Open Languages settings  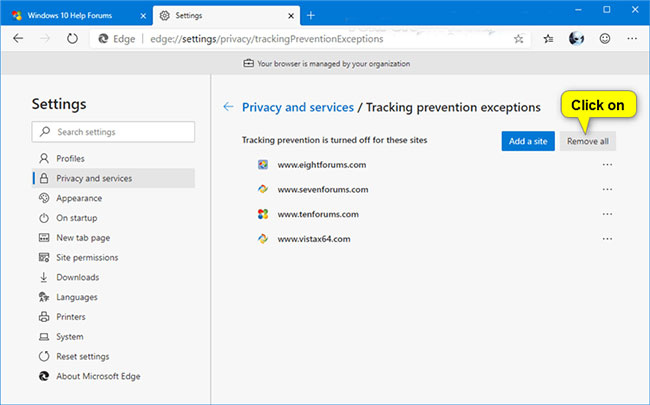[113, 297]
